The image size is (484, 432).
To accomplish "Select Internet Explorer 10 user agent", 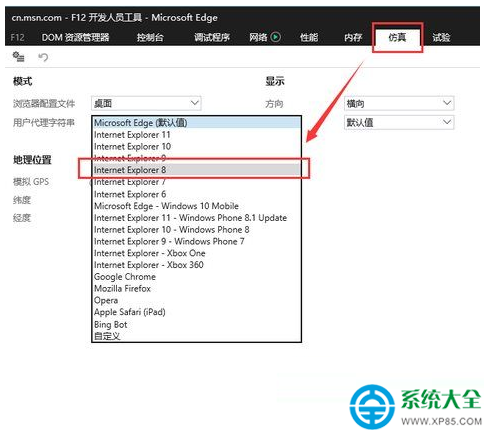I will [196, 146].
